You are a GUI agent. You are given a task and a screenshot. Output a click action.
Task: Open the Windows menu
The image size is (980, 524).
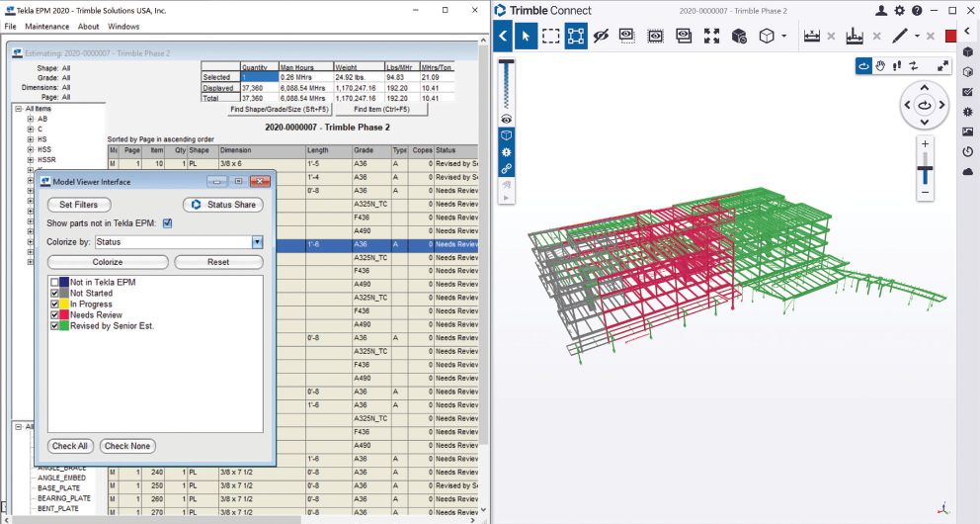(x=123, y=27)
